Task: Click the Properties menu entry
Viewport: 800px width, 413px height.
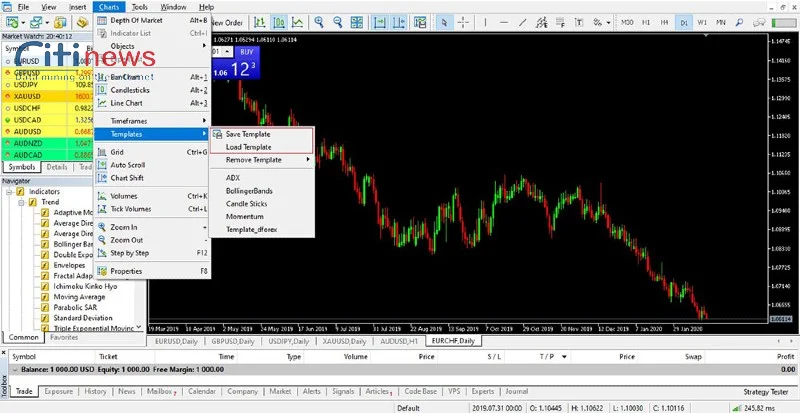Action: click(153, 271)
